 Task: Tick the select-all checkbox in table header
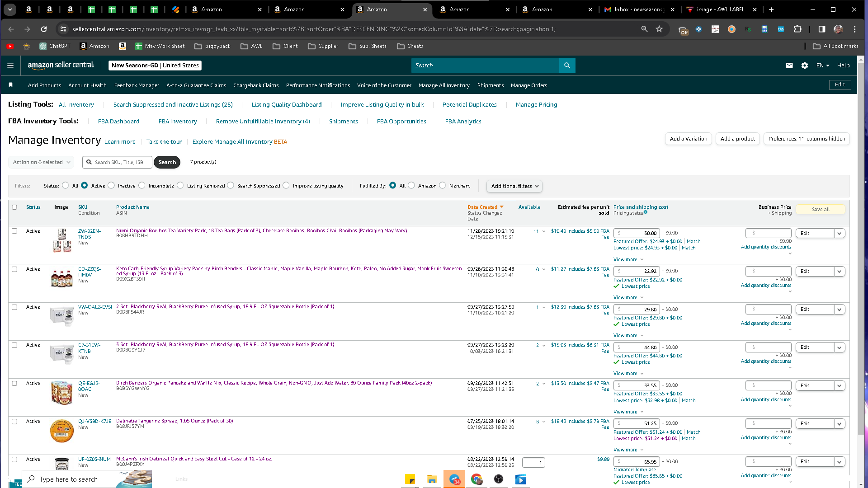tap(14, 207)
